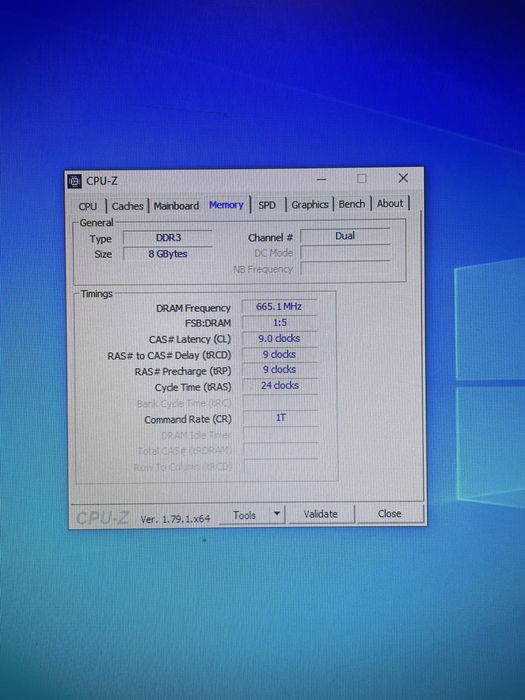This screenshot has width=525, height=700.
Task: Click the FSB:DRAM label
Action: [208, 323]
